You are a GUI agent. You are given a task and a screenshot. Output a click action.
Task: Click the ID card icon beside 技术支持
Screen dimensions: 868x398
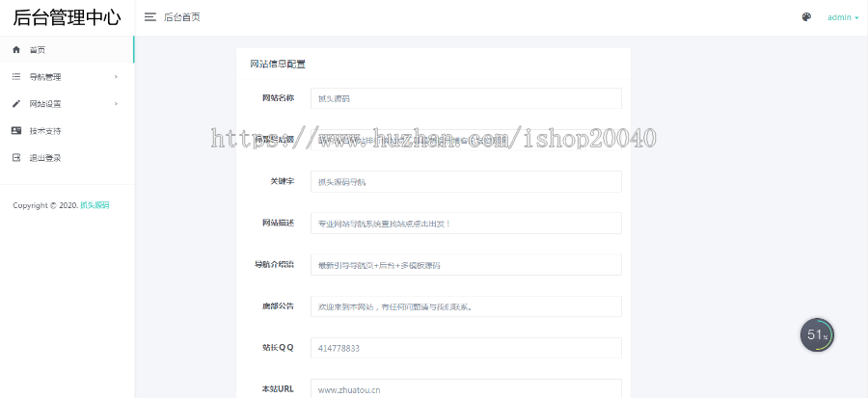point(16,130)
